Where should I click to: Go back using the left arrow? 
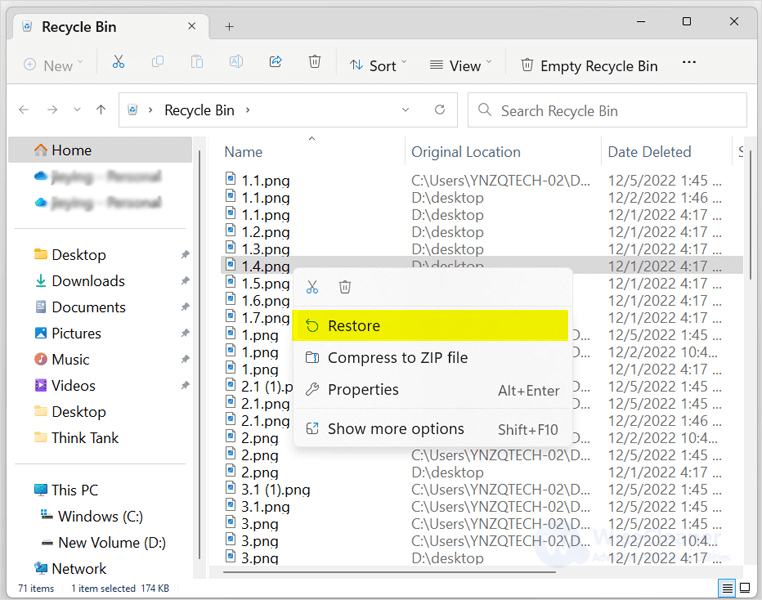(x=24, y=110)
